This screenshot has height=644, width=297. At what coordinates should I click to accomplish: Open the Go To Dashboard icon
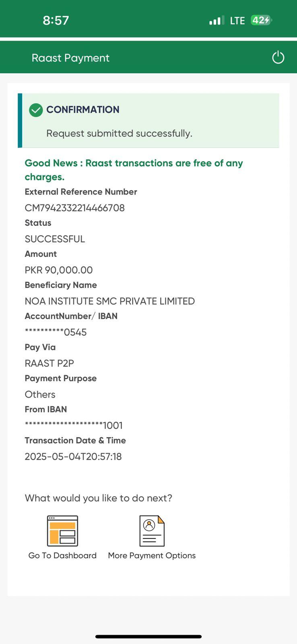62,531
